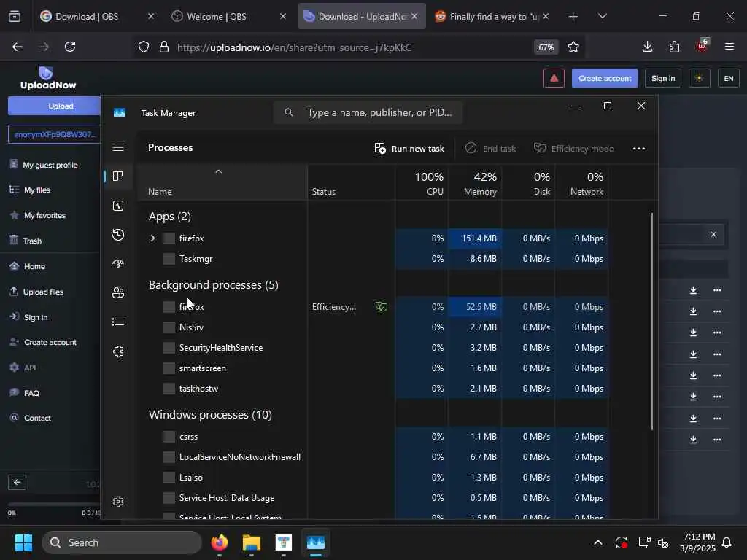
Task: Click Sign in button in header
Action: (x=663, y=78)
